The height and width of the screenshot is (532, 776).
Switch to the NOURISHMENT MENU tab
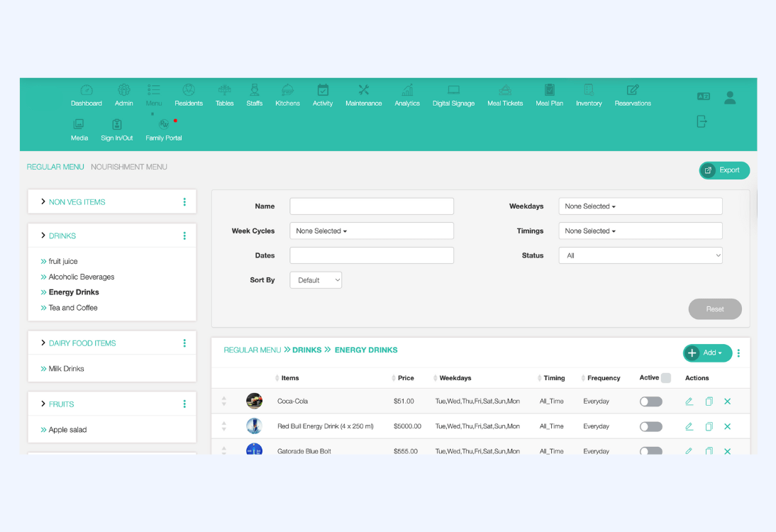(x=129, y=167)
